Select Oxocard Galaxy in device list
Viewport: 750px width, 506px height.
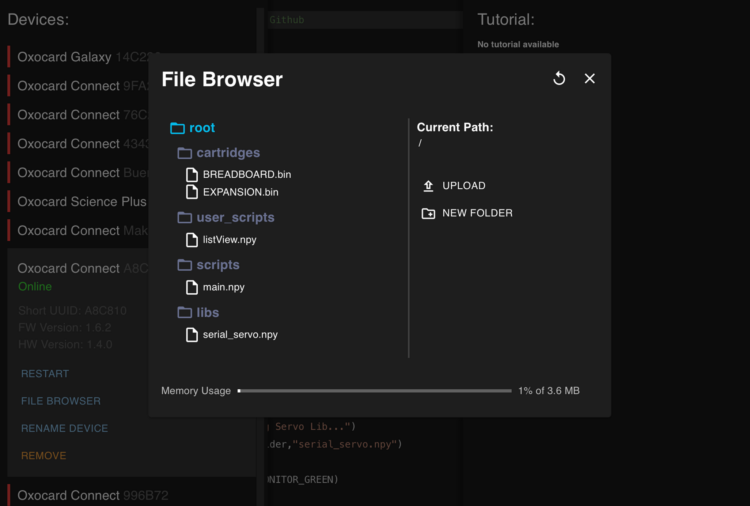[64, 57]
